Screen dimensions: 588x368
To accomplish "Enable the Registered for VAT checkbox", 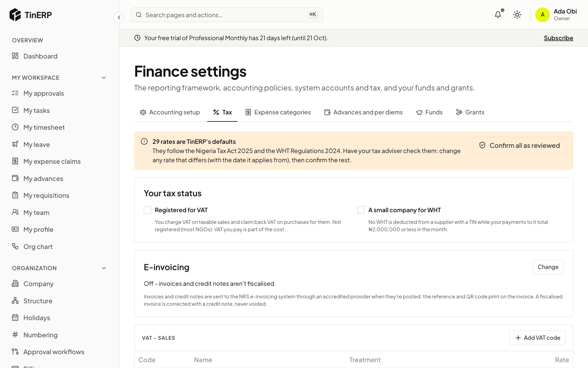I will pyautogui.click(x=147, y=210).
